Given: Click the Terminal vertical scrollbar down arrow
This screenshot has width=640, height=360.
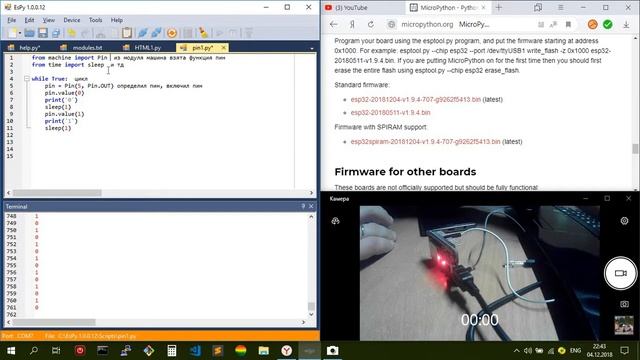Looking at the screenshot, I should click(311, 314).
